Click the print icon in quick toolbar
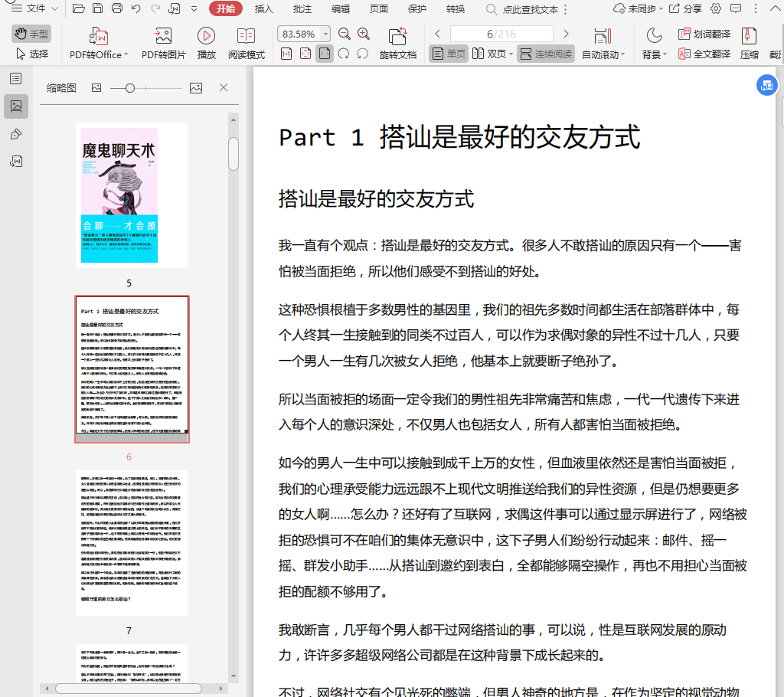784x697 pixels. [x=117, y=9]
